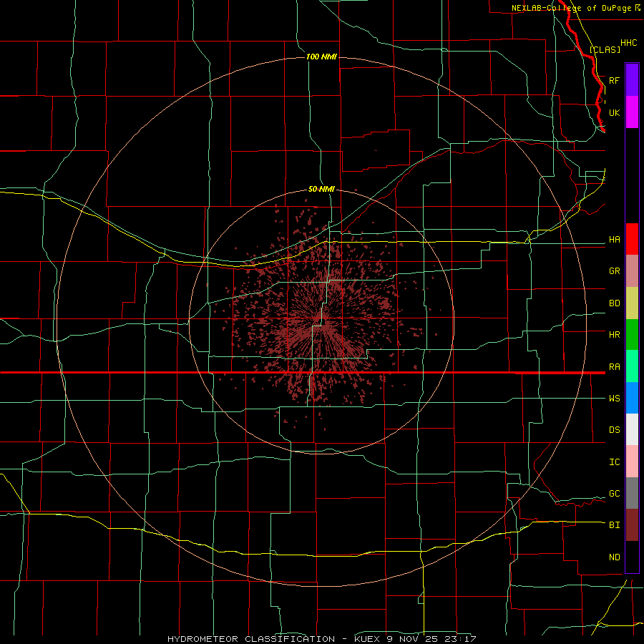The width and height of the screenshot is (644, 644).
Task: Click the GC gray legend swatch
Action: tap(632, 493)
